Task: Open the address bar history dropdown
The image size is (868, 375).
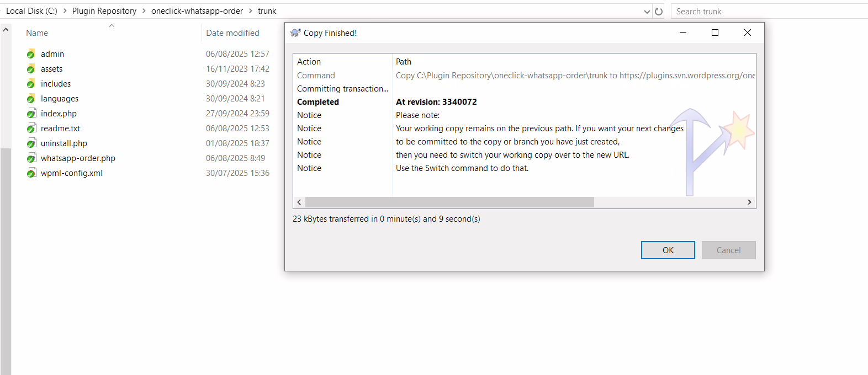Action: click(647, 11)
